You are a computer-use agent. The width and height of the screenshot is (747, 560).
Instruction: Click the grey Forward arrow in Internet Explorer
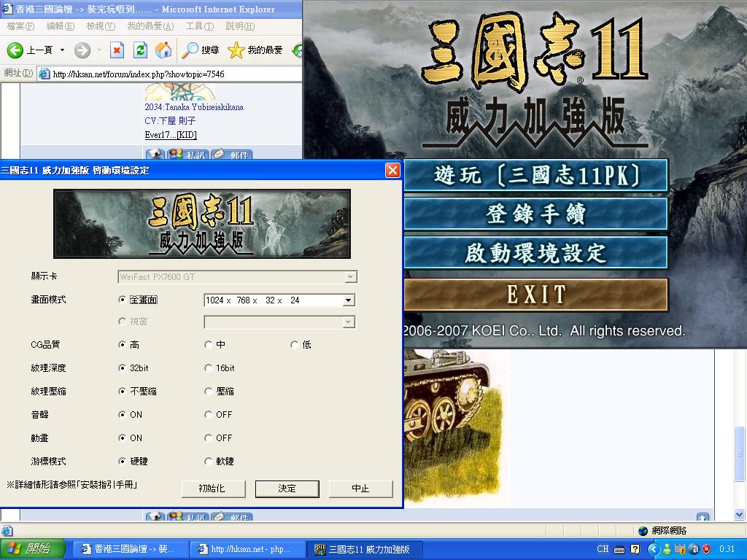pyautogui.click(x=82, y=50)
